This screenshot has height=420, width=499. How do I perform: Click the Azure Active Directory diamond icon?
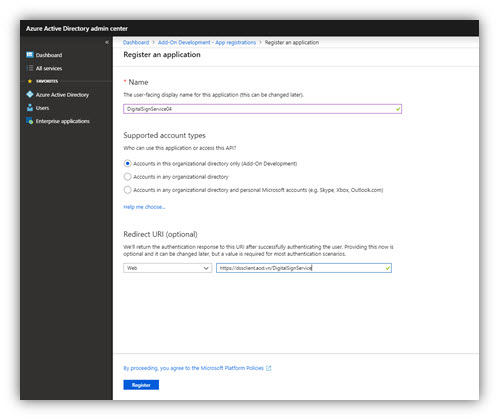click(x=30, y=94)
